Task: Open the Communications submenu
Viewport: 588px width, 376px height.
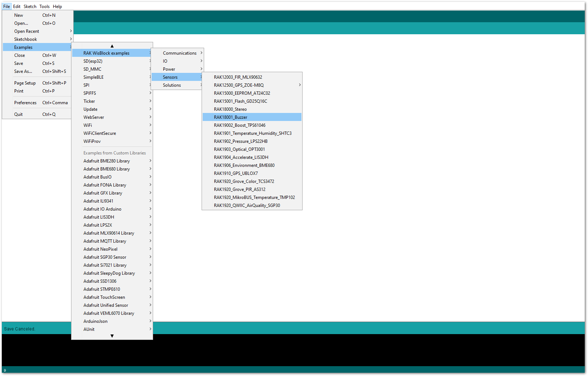Action: (178, 53)
